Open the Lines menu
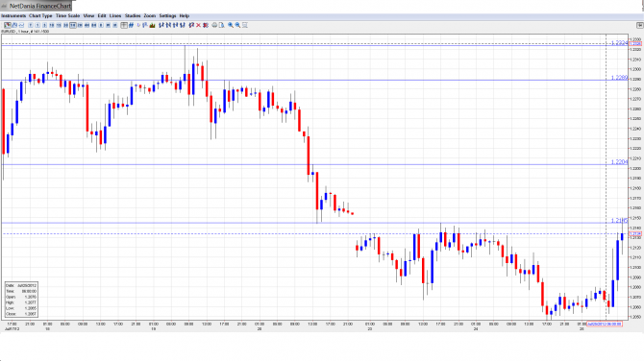The image size is (644, 361). click(x=115, y=16)
